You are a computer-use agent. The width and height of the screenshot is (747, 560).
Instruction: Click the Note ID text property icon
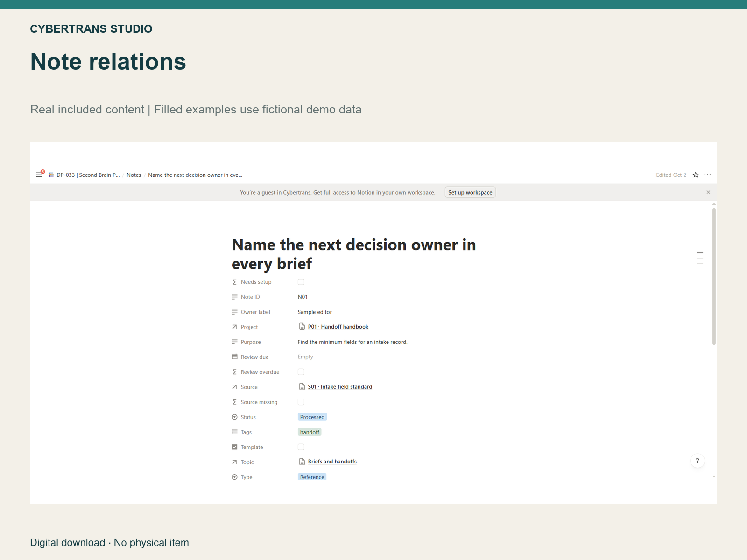[x=234, y=297]
